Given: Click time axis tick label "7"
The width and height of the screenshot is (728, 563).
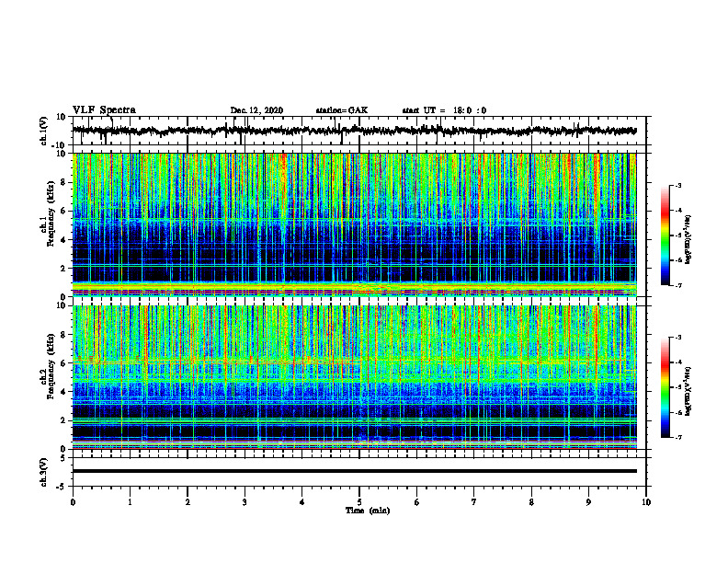Looking at the screenshot, I should point(474,502).
